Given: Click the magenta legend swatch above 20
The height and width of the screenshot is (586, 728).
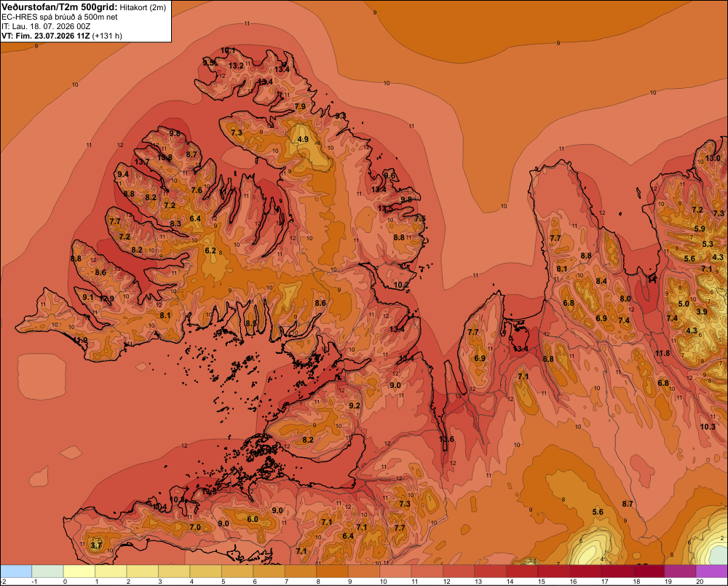Looking at the screenshot, I should click(x=712, y=571).
